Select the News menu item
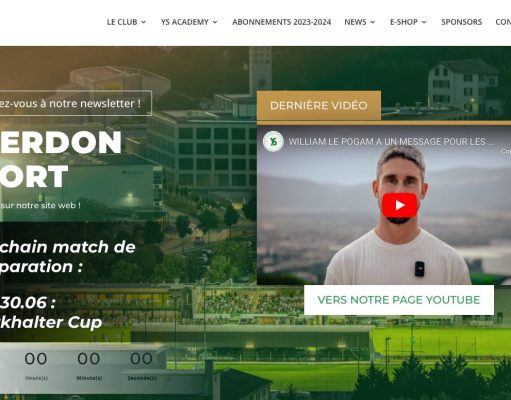 point(355,22)
